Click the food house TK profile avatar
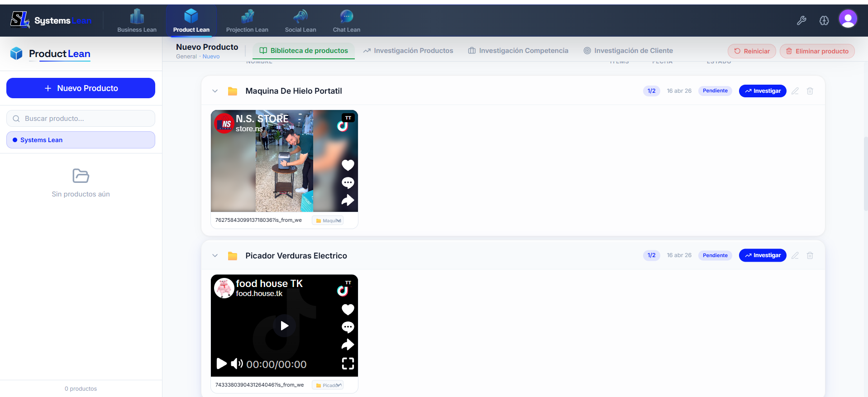Viewport: 868px width, 397px height. [x=224, y=288]
